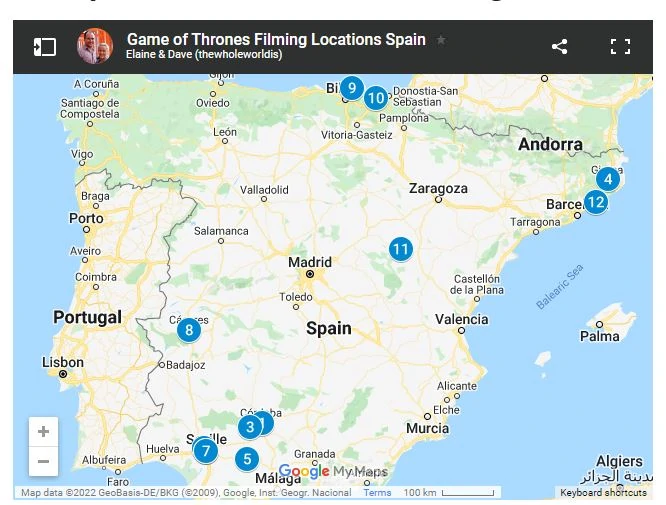Screen dimensions: 666x505
Task: Select map marker number 4 near Girona
Action: (x=608, y=179)
